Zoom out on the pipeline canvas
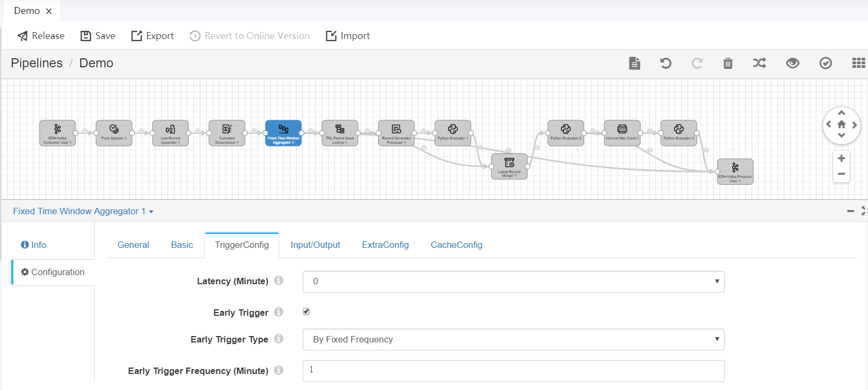868x390 pixels. click(x=841, y=174)
